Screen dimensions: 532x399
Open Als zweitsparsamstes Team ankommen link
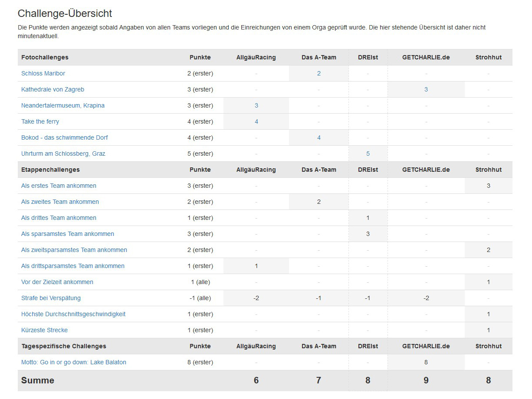[74, 250]
